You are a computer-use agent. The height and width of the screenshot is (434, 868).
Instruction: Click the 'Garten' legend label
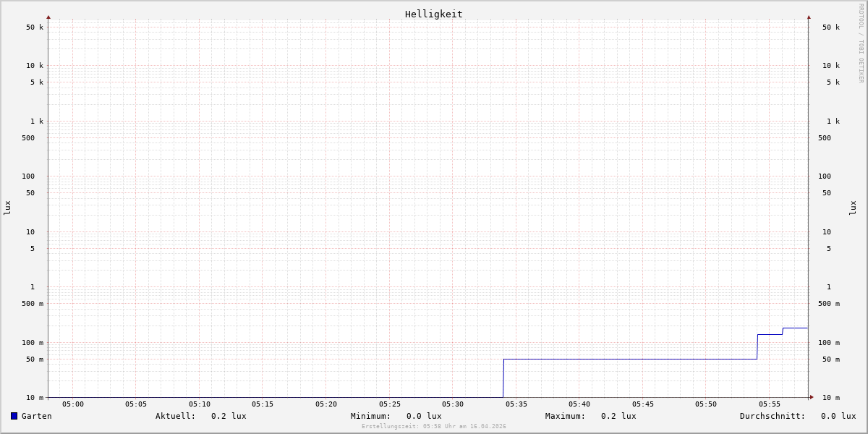coord(37,416)
